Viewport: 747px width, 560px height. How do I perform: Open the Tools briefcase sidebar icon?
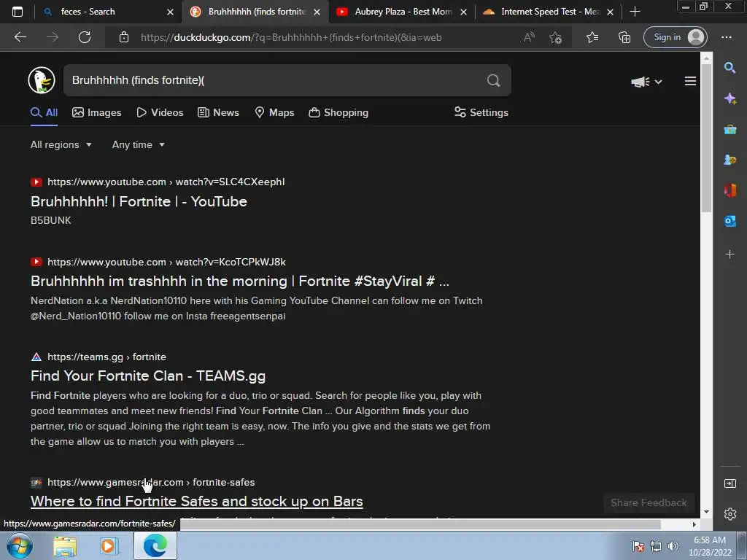pyautogui.click(x=729, y=129)
